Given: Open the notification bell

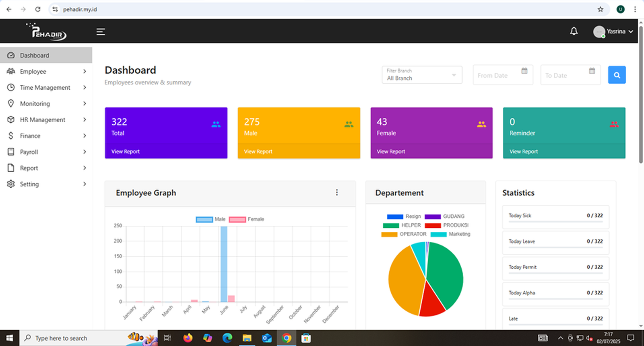Looking at the screenshot, I should pos(574,31).
